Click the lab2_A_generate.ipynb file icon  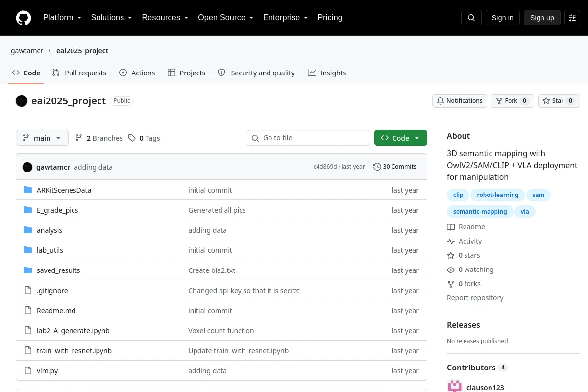click(28, 331)
